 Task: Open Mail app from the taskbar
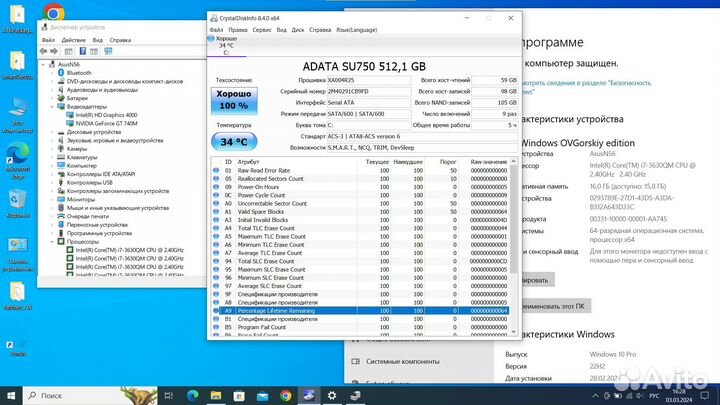[x=262, y=395]
